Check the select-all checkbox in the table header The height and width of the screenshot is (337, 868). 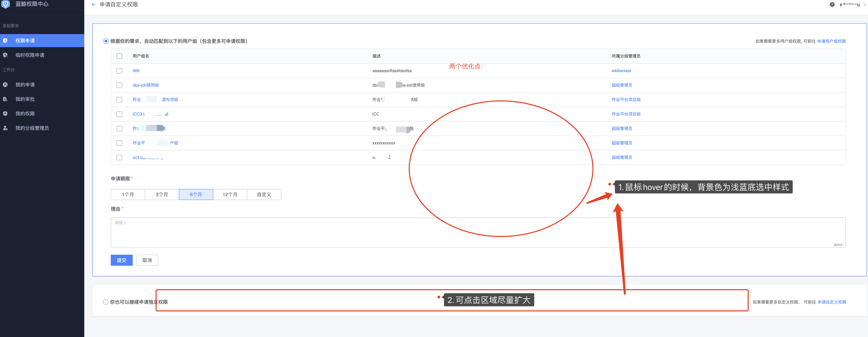coord(119,56)
